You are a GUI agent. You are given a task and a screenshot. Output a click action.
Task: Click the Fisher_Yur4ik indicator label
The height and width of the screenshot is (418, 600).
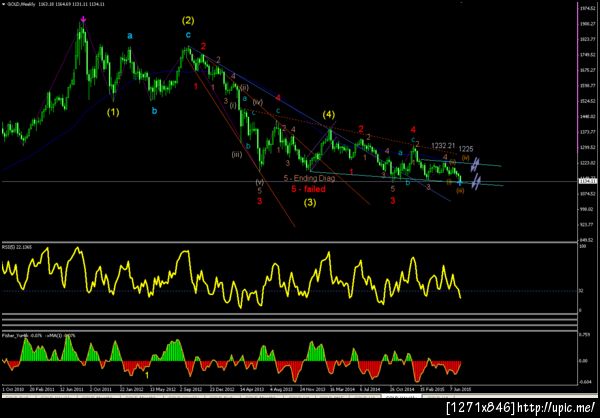39,335
